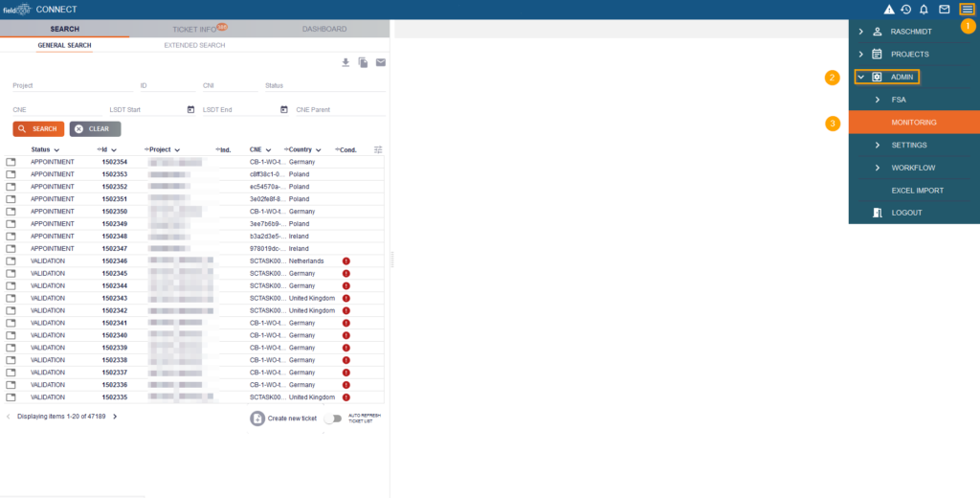This screenshot has height=498, width=980.
Task: Open the mail envelope icon in header
Action: (x=945, y=10)
